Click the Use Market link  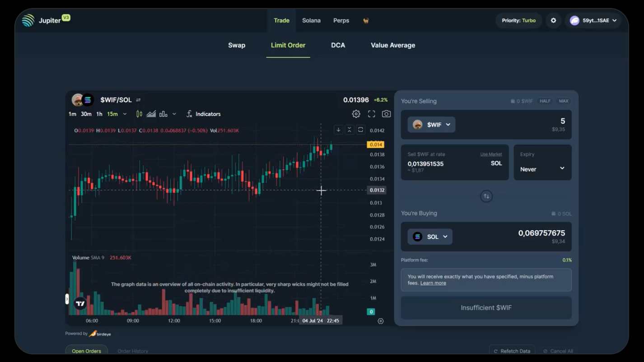(491, 154)
